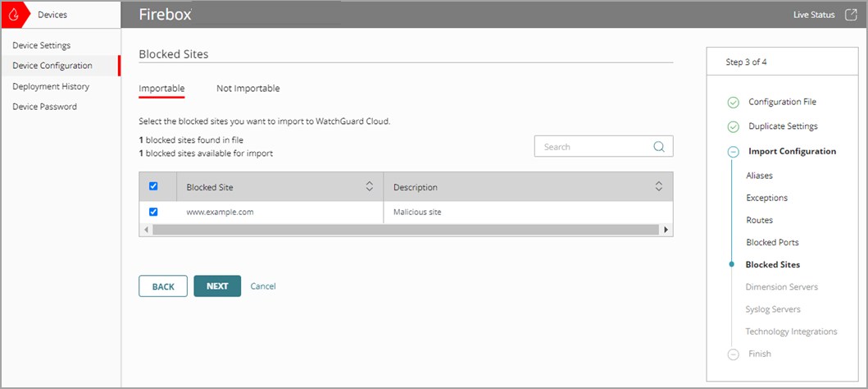This screenshot has height=389, width=868.
Task: Click Configuration File green check icon
Action: pyautogui.click(x=733, y=103)
